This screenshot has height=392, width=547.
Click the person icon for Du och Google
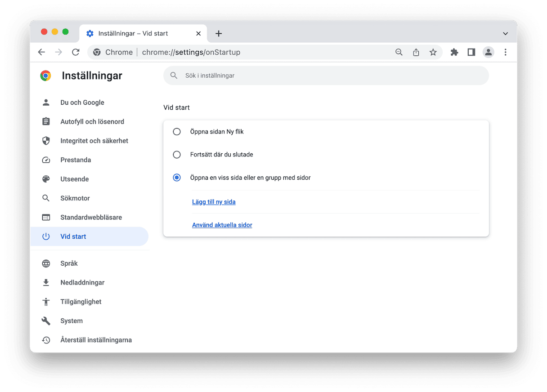coord(46,102)
